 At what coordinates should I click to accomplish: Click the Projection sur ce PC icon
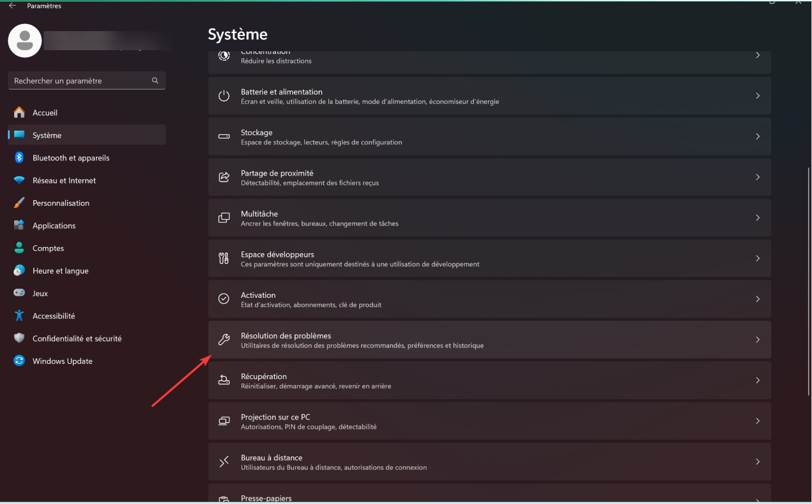click(224, 421)
